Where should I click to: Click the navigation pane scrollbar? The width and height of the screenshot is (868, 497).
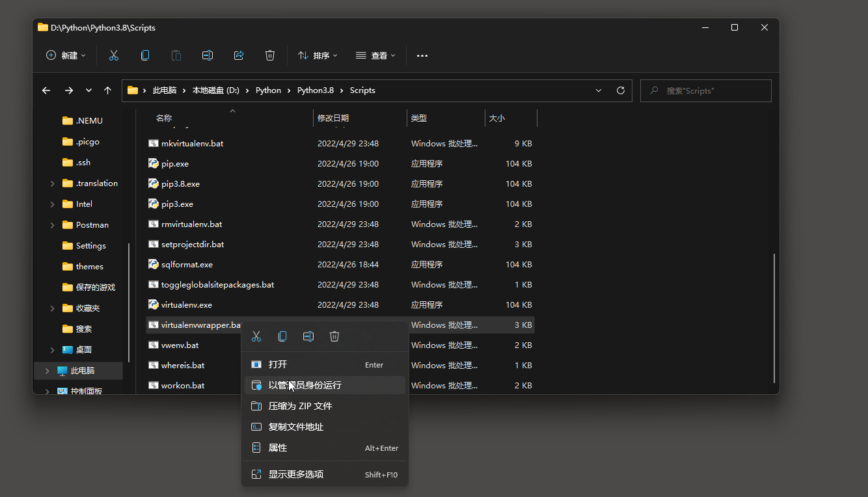pos(129,302)
